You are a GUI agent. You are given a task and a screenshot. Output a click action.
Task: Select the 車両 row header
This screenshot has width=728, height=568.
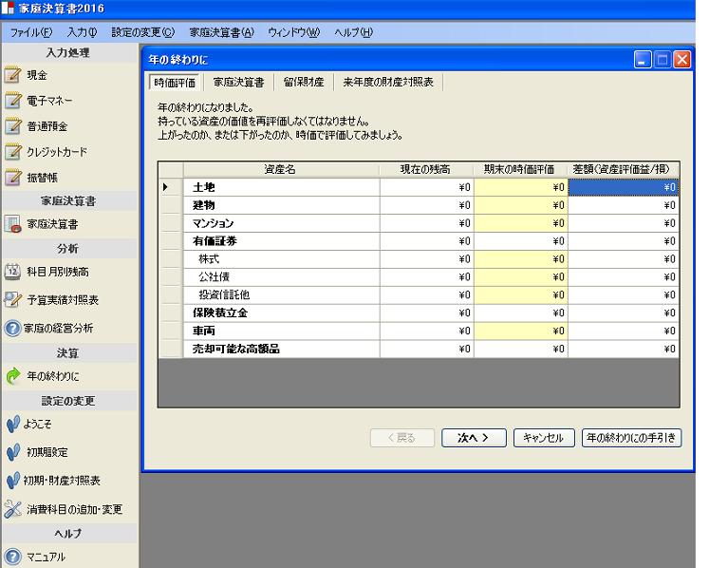coord(169,331)
